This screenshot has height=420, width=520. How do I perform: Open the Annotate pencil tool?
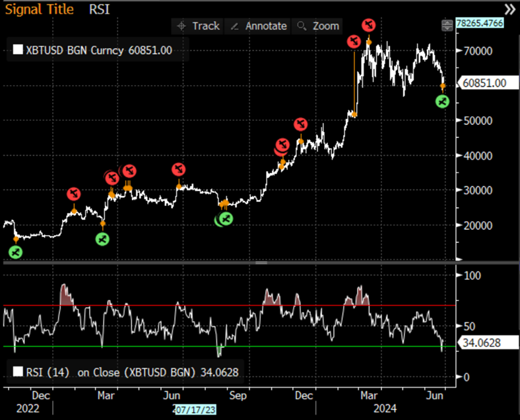(258, 26)
